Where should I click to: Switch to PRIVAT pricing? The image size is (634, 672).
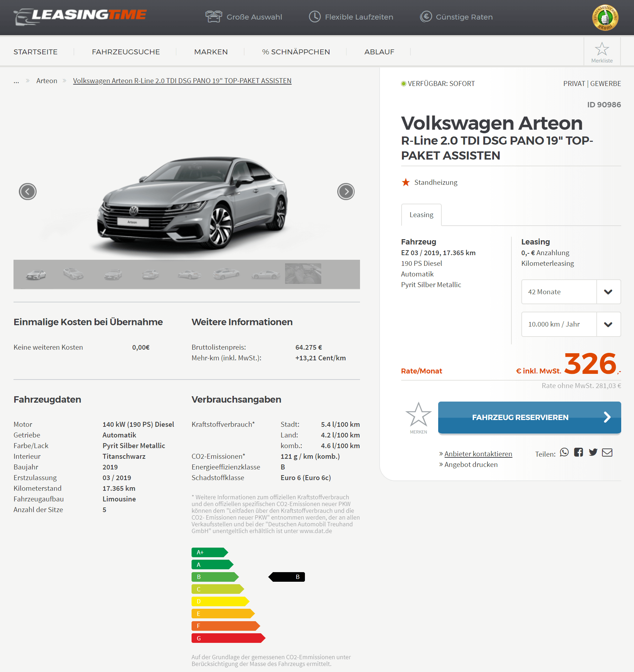tap(574, 84)
